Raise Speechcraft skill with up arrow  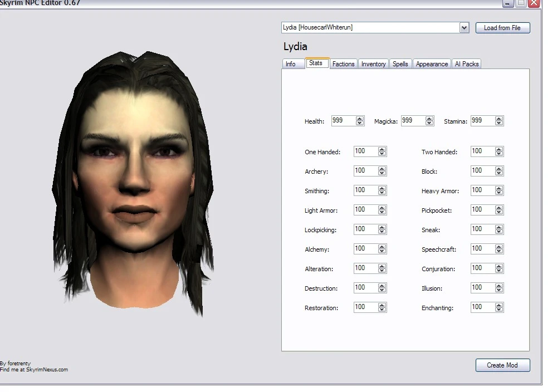(x=499, y=247)
